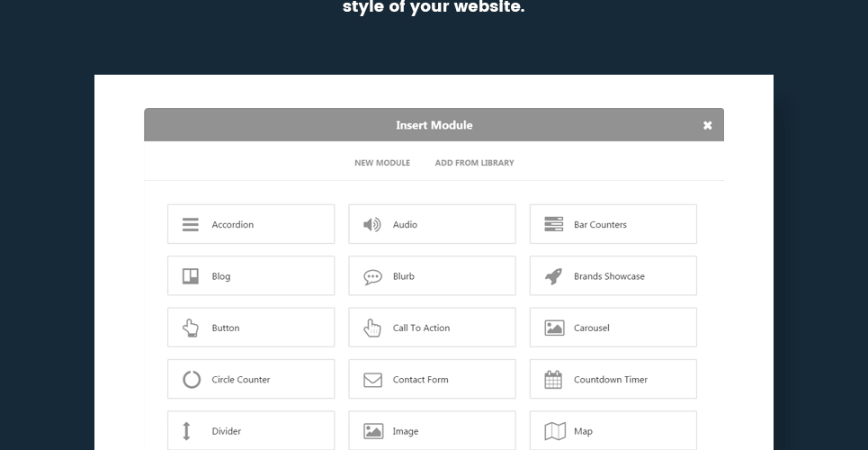Open the Add From Library tab
868x450 pixels.
474,163
